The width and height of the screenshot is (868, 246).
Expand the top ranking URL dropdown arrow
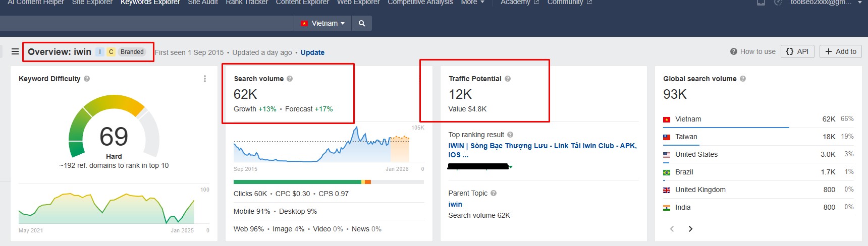(x=511, y=167)
